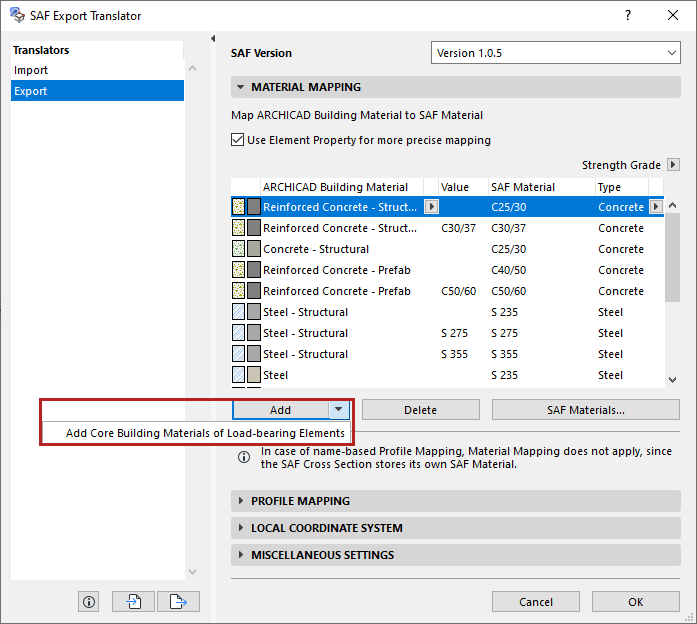The width and height of the screenshot is (697, 624).
Task: Close the SAF Export Translator dialog
Action: (x=673, y=15)
